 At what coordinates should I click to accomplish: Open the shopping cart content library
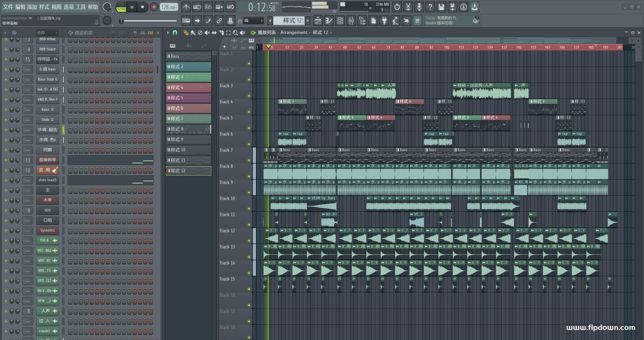(417, 21)
